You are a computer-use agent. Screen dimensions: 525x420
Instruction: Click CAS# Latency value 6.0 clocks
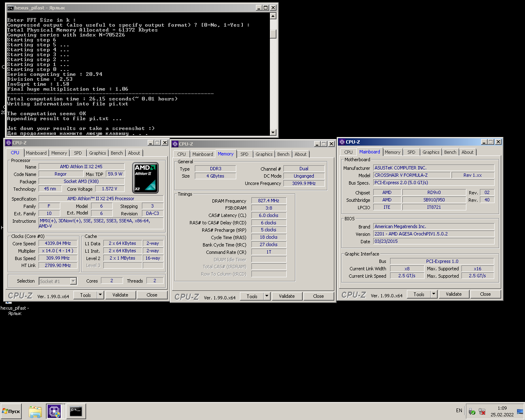click(x=269, y=215)
